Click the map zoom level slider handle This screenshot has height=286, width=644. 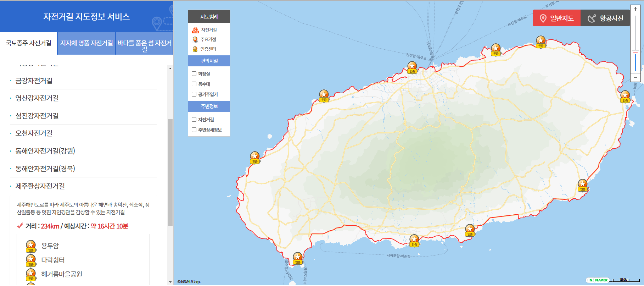click(x=635, y=52)
